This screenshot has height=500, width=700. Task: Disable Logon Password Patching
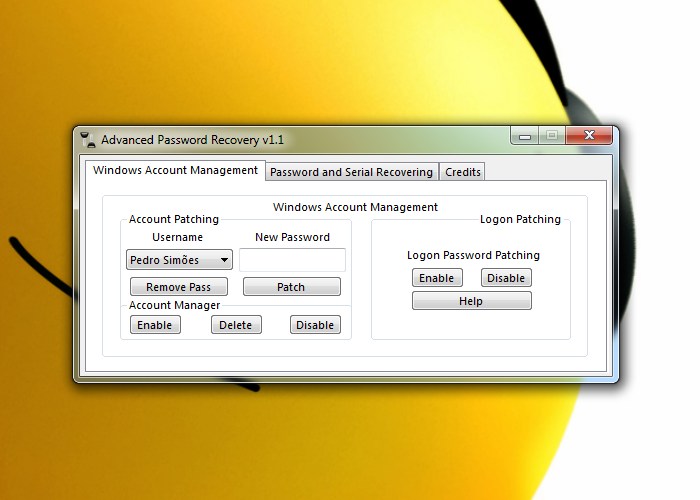pos(506,278)
